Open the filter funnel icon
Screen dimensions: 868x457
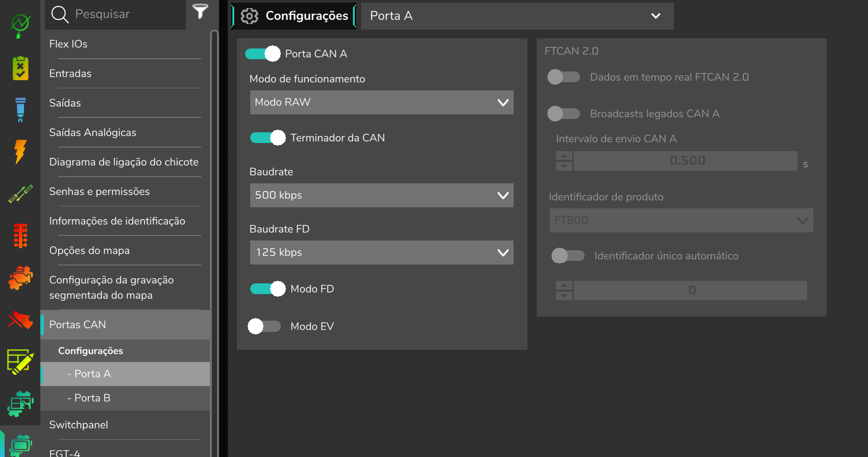tap(200, 11)
